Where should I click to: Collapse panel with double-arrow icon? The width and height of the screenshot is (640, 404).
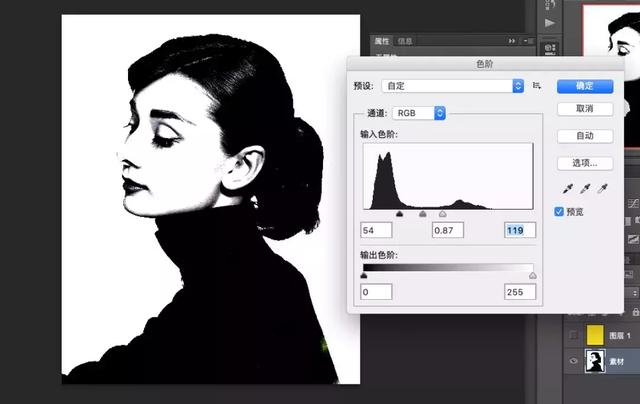512,41
